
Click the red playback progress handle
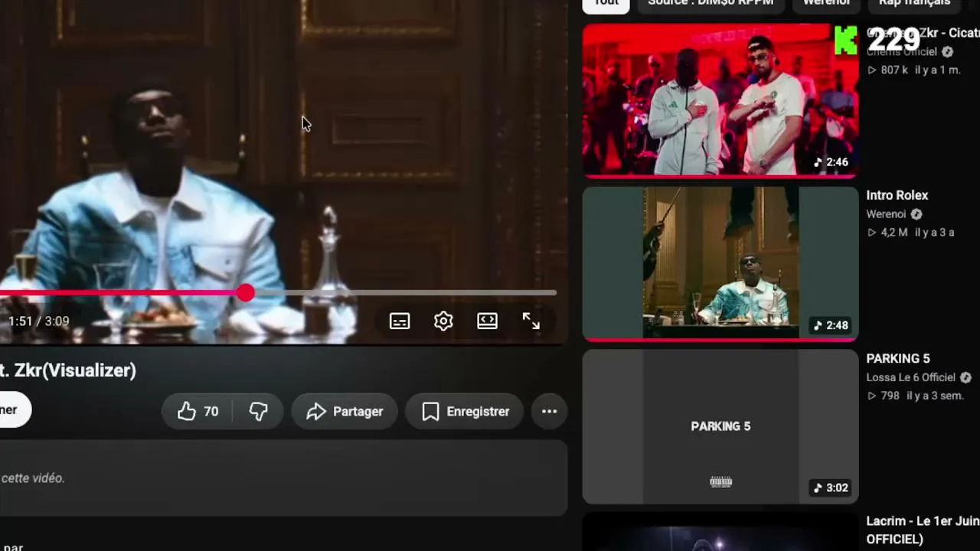[x=245, y=293]
